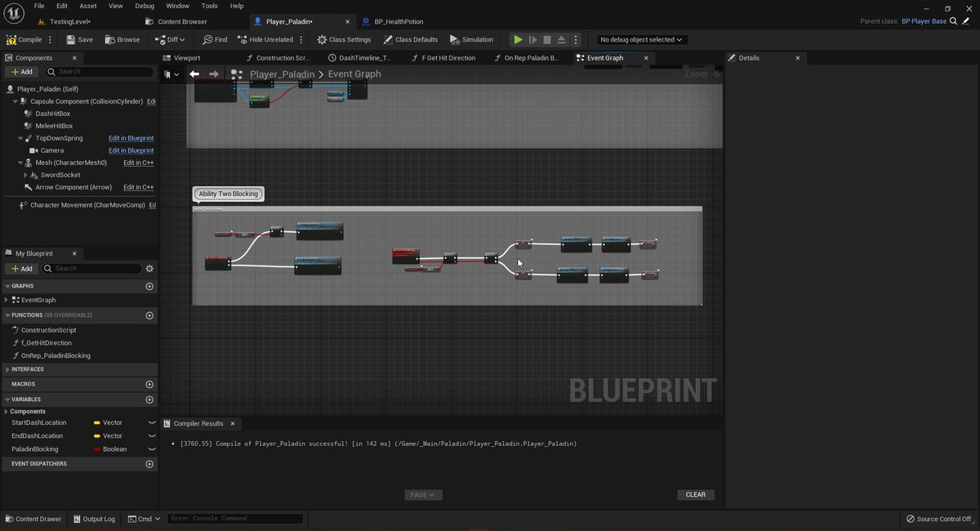Add new event dispatcher plus icon
The image size is (980, 531).
click(149, 464)
